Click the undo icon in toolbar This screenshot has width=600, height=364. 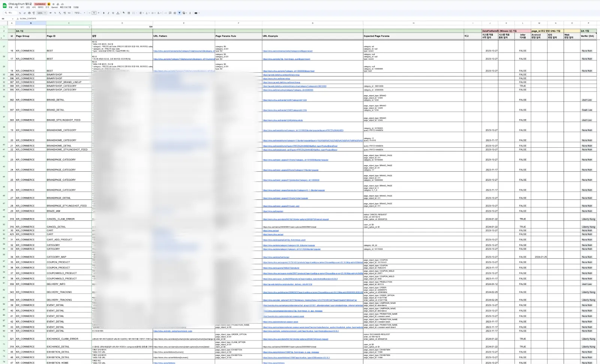point(20,13)
